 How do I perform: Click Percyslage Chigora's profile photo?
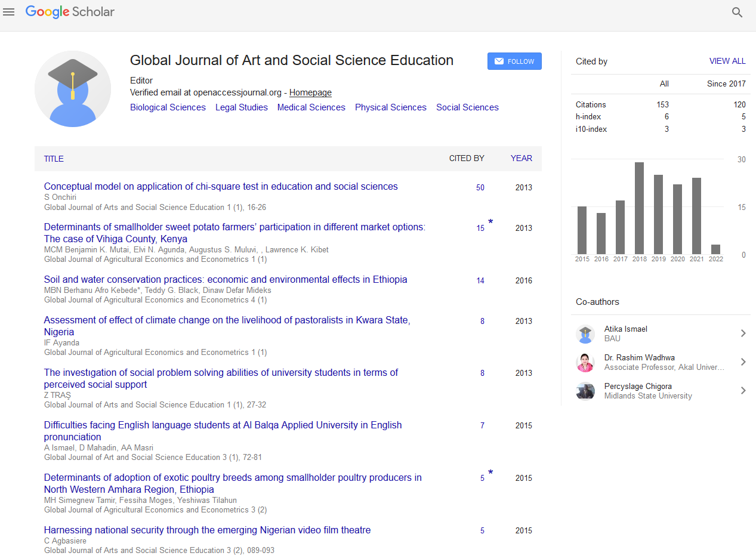585,391
